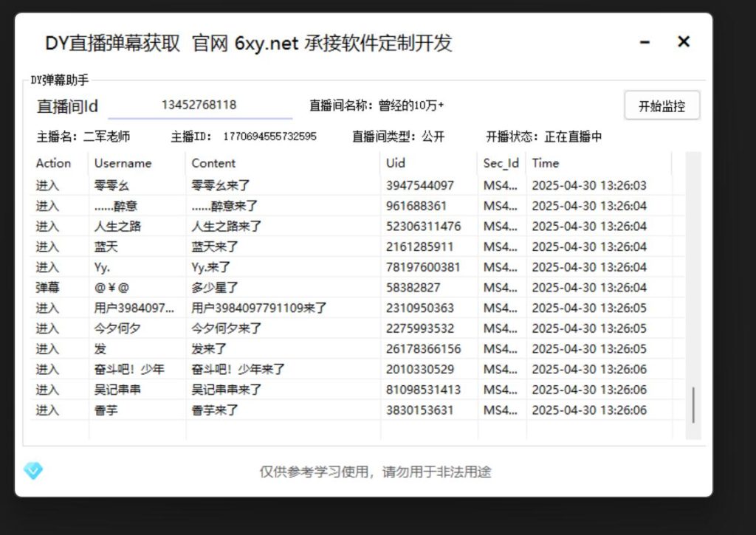Click the 主播名 二军老师 label

click(x=83, y=137)
